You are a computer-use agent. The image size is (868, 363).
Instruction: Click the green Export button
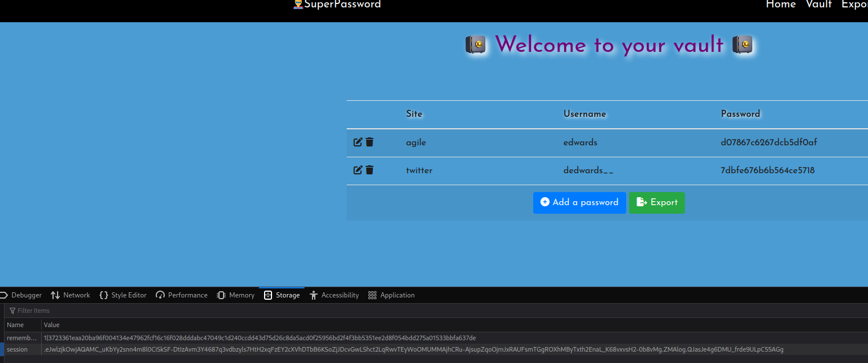coord(656,203)
